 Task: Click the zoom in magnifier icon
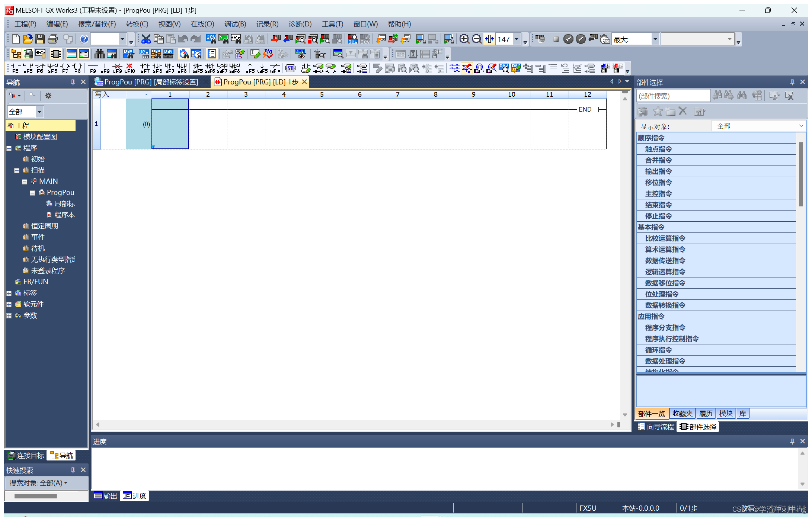coord(464,39)
